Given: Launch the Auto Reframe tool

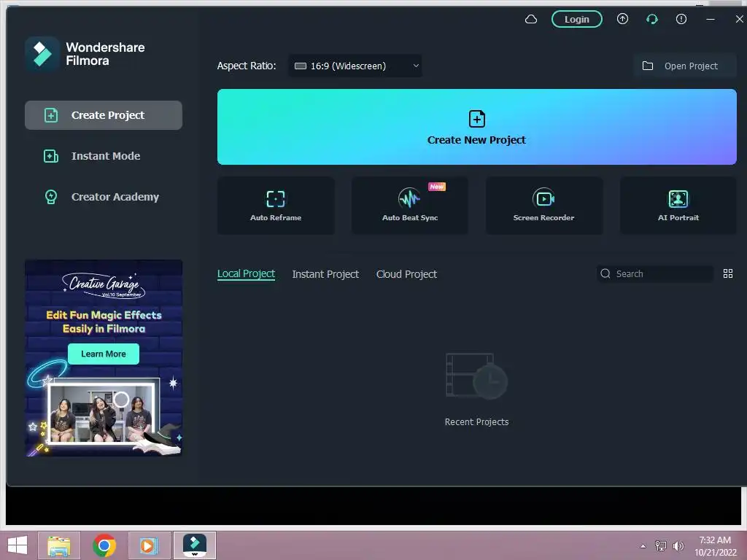Looking at the screenshot, I should 276,206.
